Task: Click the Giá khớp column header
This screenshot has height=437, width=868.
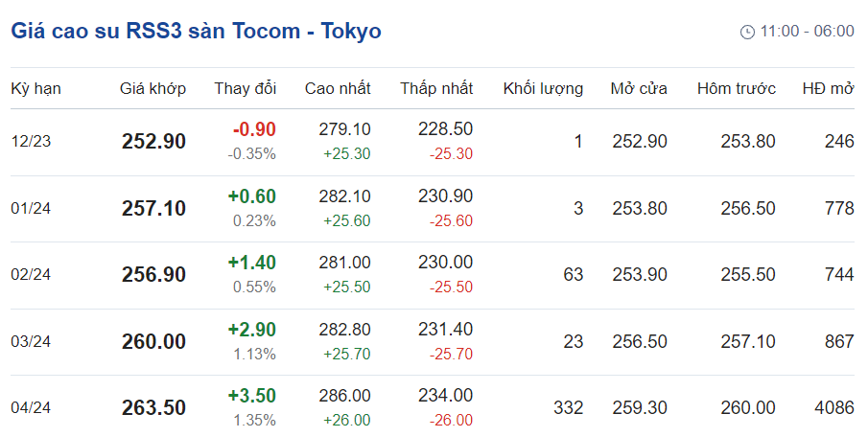Action: (152, 89)
